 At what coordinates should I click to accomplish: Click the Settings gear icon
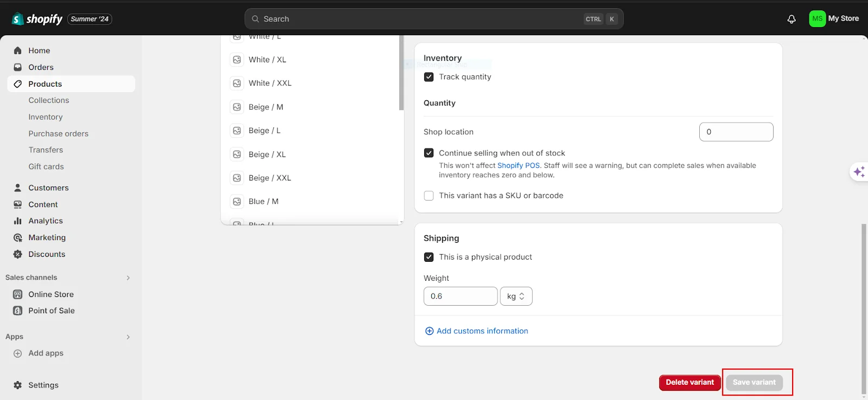(x=18, y=385)
